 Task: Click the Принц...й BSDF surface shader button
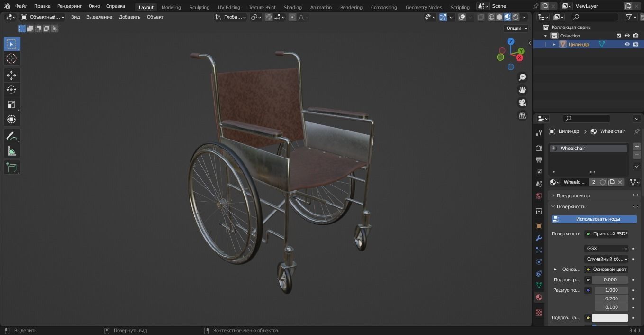point(607,234)
